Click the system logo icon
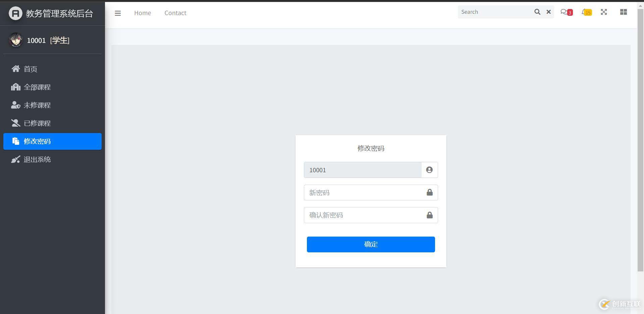This screenshot has width=644, height=314. 15,13
